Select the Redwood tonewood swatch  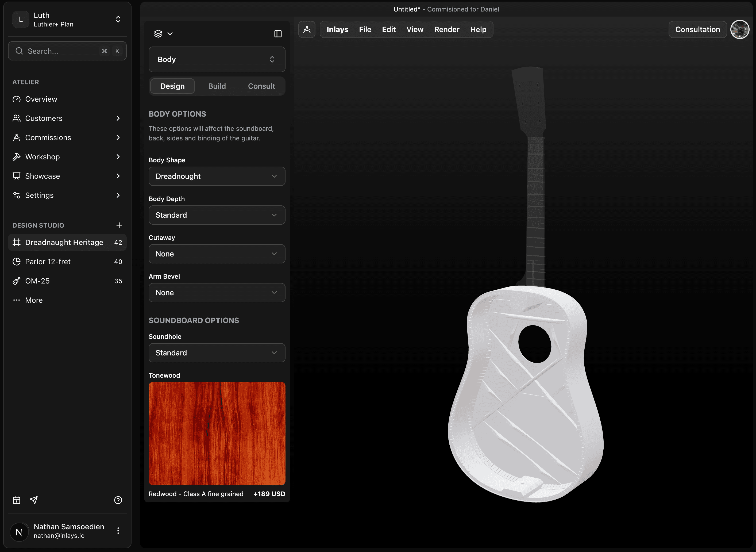[217, 433]
